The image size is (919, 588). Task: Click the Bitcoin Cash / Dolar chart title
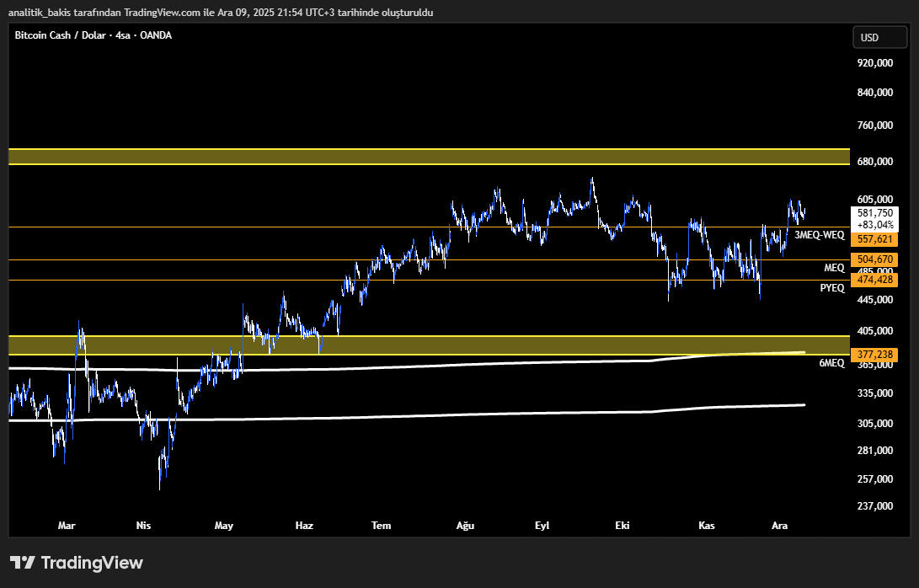tap(94, 35)
